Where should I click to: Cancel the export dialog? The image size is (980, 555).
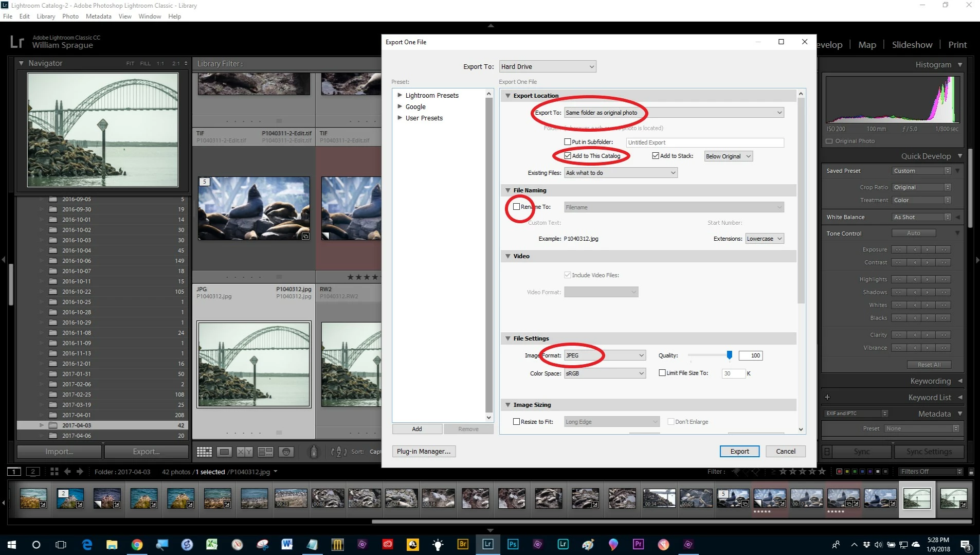[785, 451]
